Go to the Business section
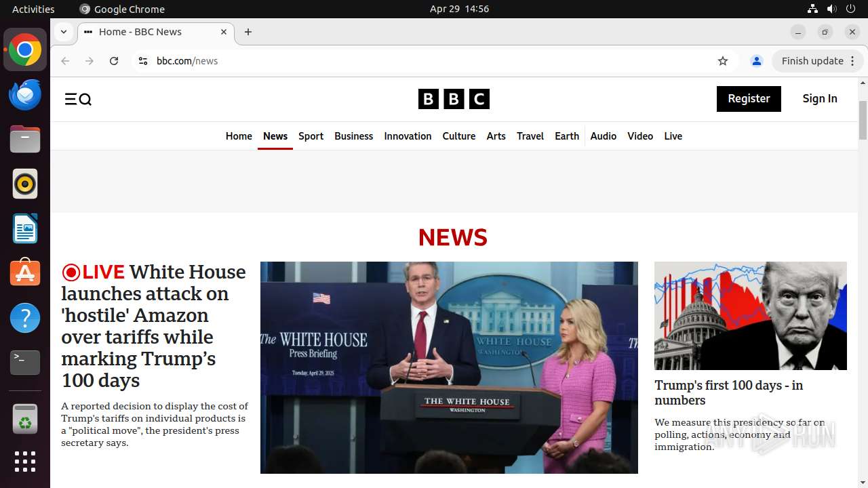The width and height of the screenshot is (868, 488). 354,136
